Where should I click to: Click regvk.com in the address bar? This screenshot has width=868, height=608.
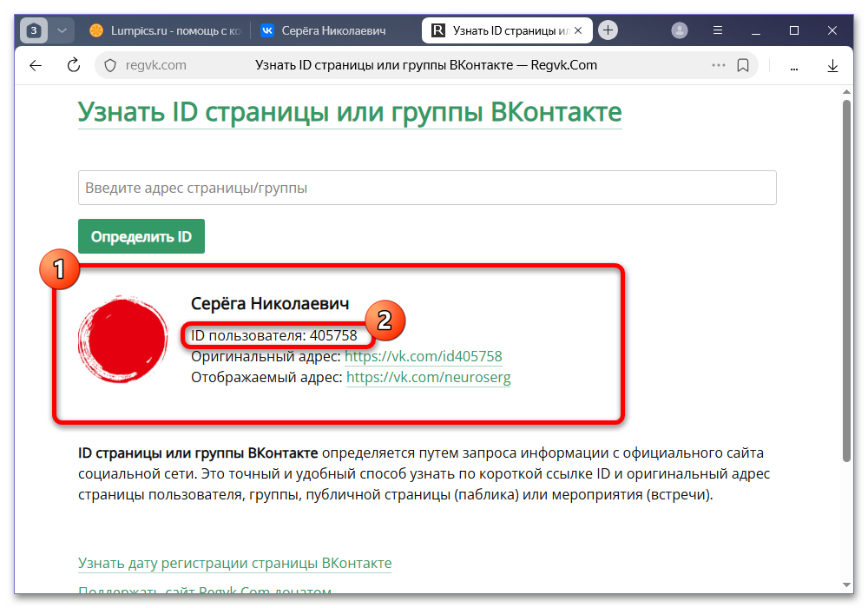(x=155, y=65)
